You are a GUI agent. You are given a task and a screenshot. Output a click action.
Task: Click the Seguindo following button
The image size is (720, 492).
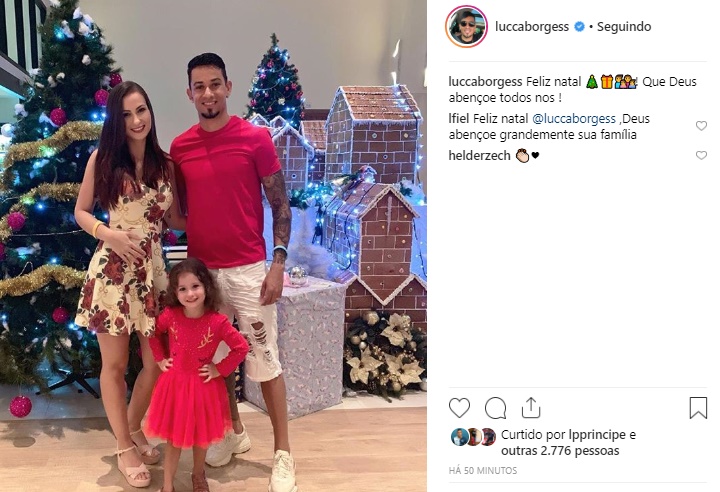point(624,27)
